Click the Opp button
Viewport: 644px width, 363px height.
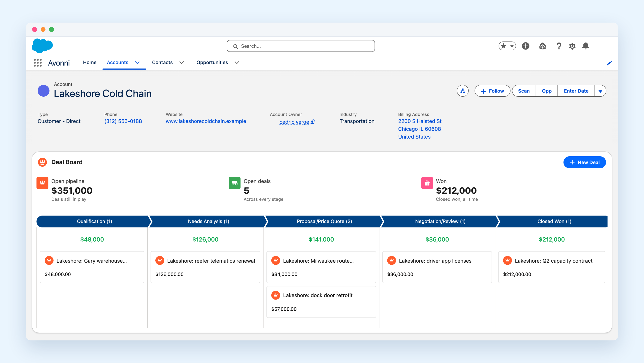coord(547,91)
